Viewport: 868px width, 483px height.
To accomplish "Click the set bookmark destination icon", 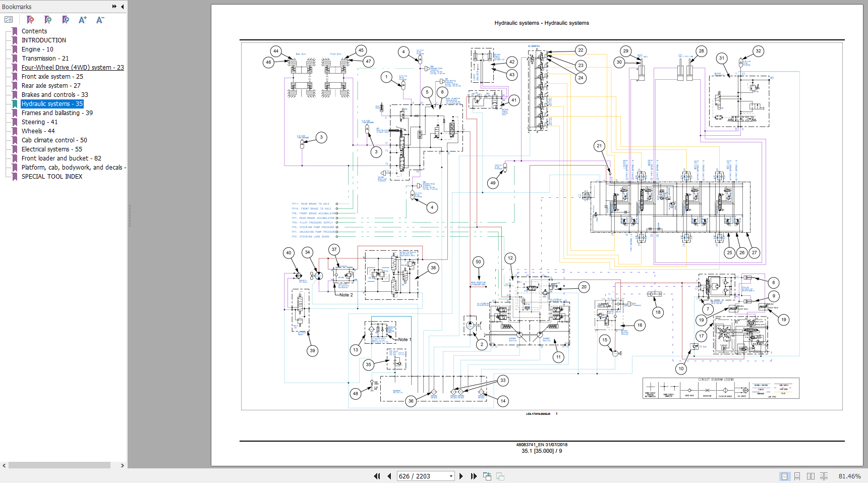I will [66, 20].
